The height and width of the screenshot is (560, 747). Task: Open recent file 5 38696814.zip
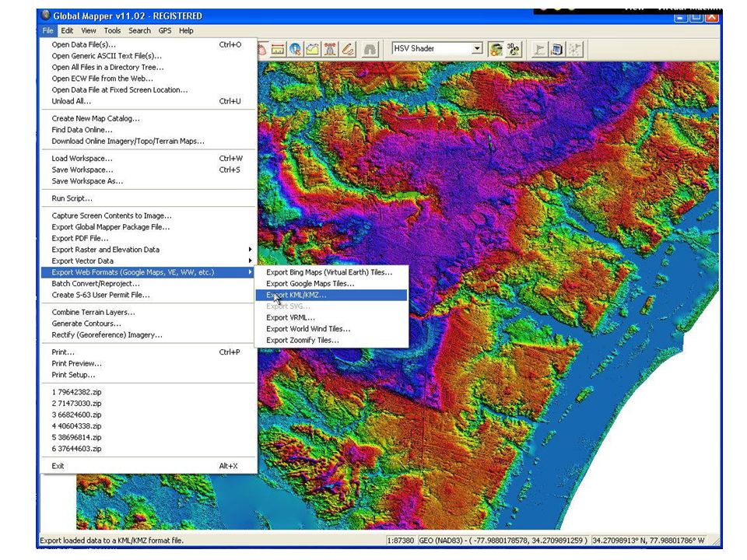pos(148,437)
